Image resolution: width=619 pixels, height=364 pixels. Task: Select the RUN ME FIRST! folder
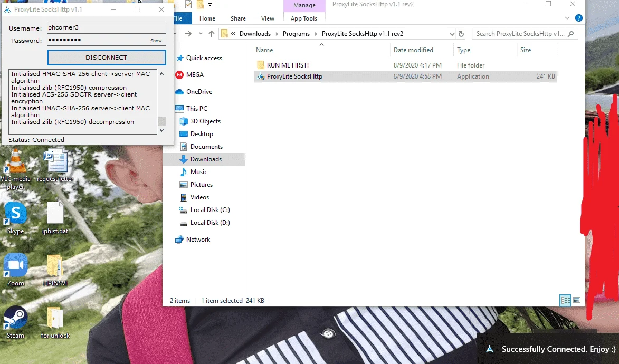click(x=288, y=65)
